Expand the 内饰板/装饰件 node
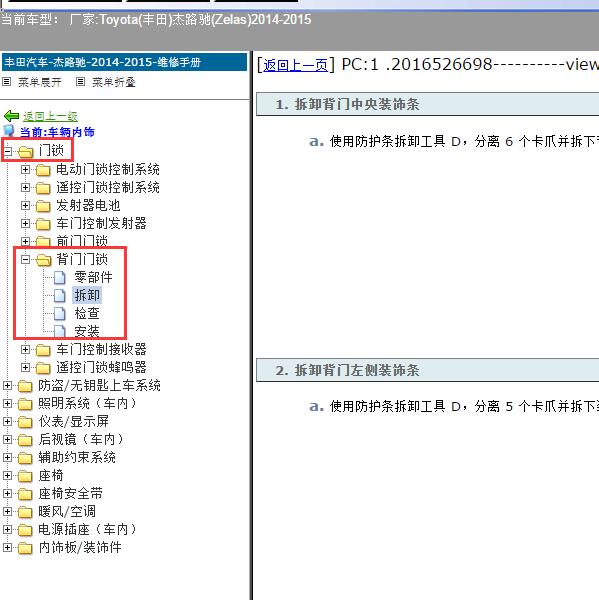The height and width of the screenshot is (600, 599). coord(7,547)
